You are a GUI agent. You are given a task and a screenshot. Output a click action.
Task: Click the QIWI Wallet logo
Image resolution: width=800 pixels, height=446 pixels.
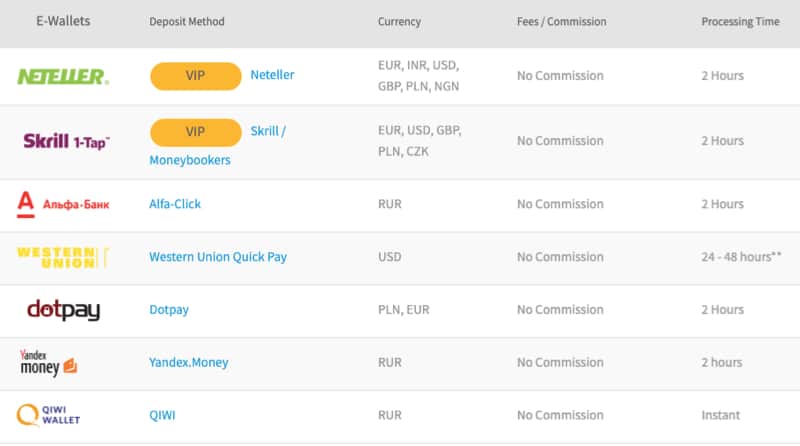pyautogui.click(x=48, y=415)
